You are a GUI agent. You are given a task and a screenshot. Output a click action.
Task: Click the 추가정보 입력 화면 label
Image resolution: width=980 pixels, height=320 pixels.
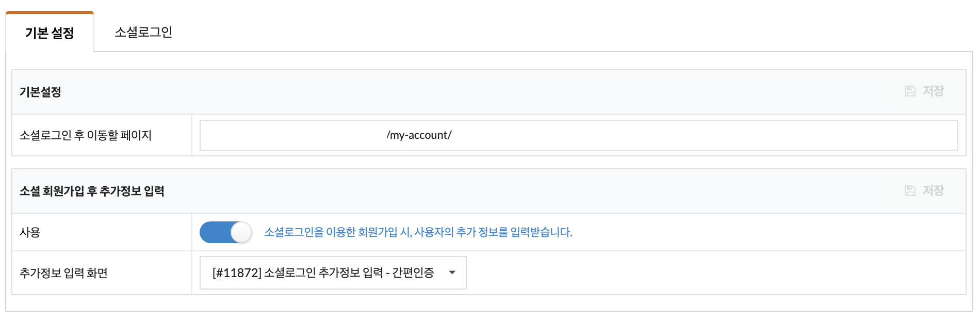(x=63, y=273)
